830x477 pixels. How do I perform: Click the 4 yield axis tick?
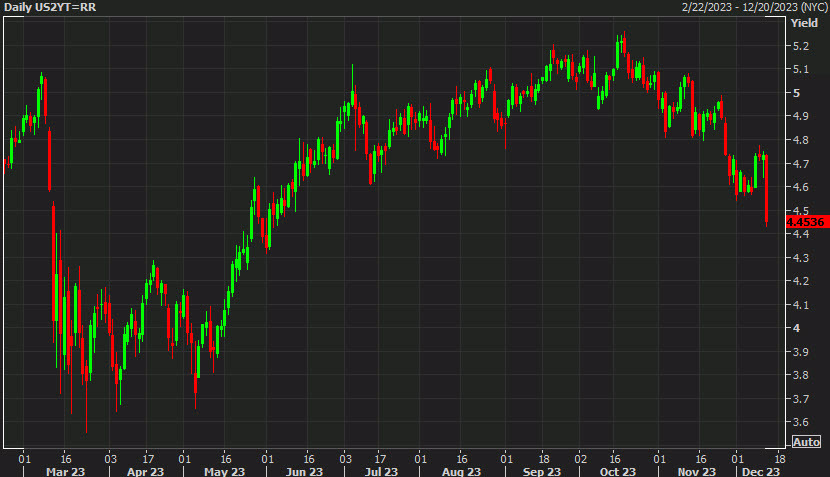pyautogui.click(x=796, y=328)
